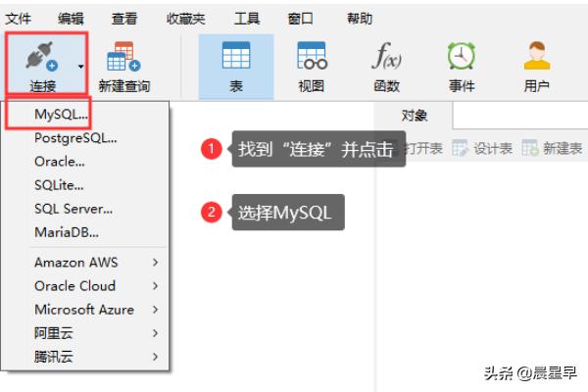Select the Table toolbar icon
The width and height of the screenshot is (588, 392).
[x=236, y=55]
